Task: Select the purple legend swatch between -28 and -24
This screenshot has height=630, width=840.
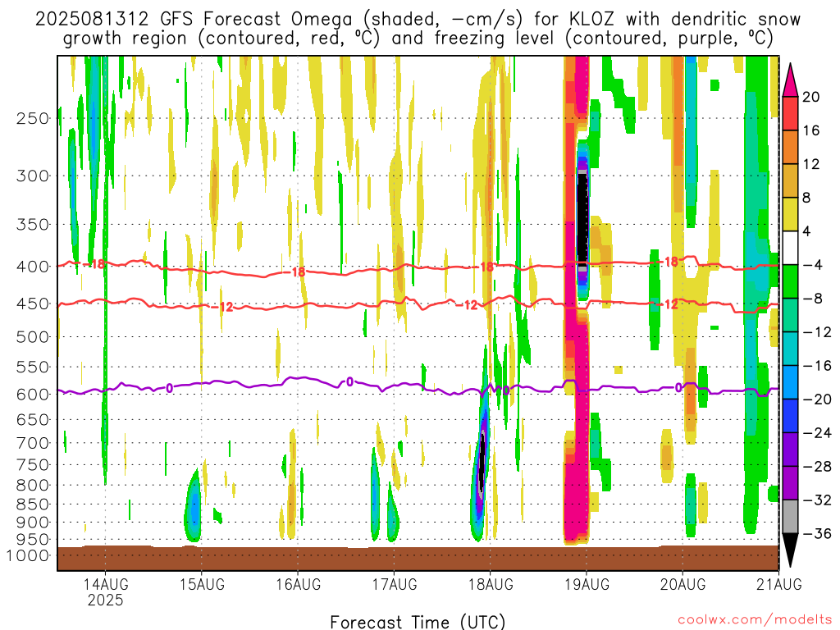Action: pyautogui.click(x=790, y=450)
